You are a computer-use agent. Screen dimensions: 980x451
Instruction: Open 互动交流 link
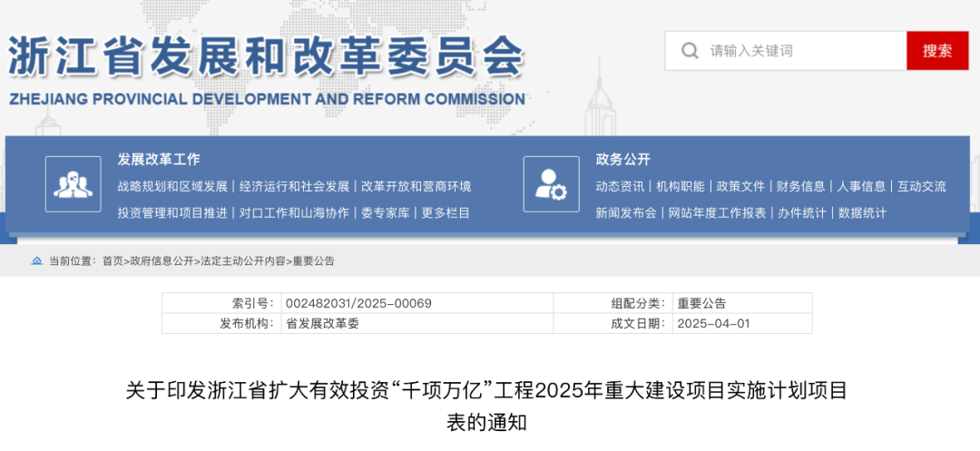click(922, 186)
